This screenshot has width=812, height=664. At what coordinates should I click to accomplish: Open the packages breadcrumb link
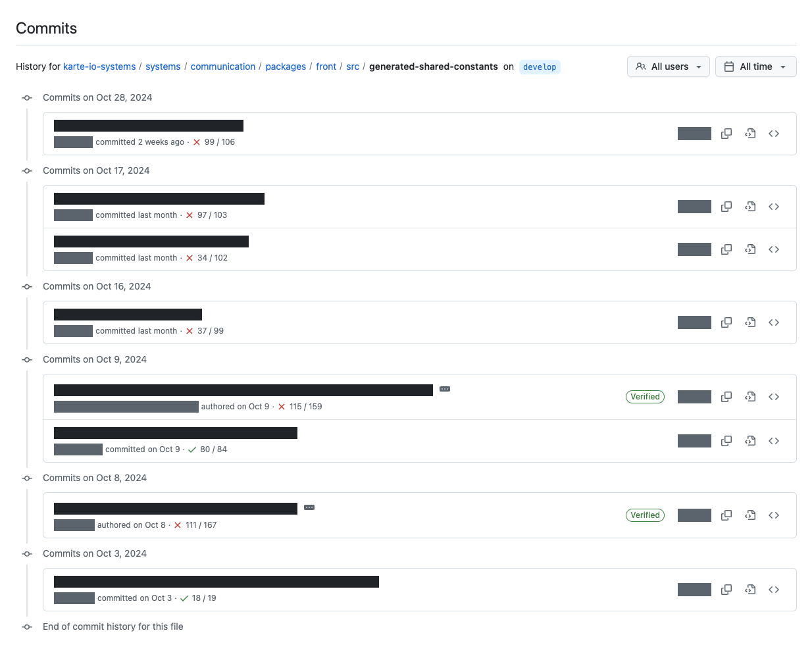click(286, 66)
